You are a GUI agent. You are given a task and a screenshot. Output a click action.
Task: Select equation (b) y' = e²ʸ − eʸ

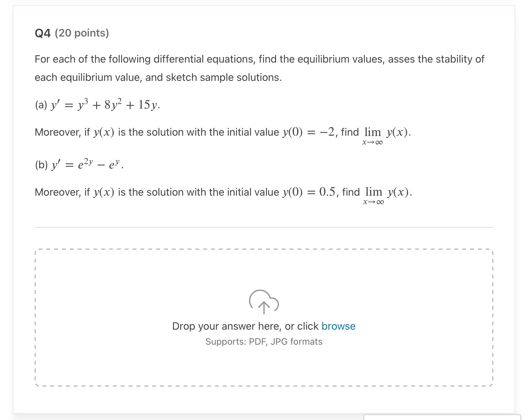click(x=78, y=165)
